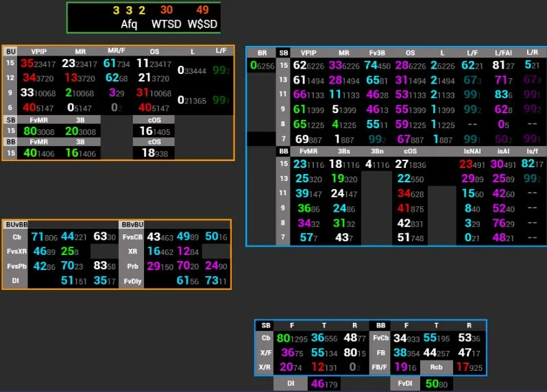This screenshot has height=392, width=547.
Task: Click the L/FAI column header
Action: 502,53
